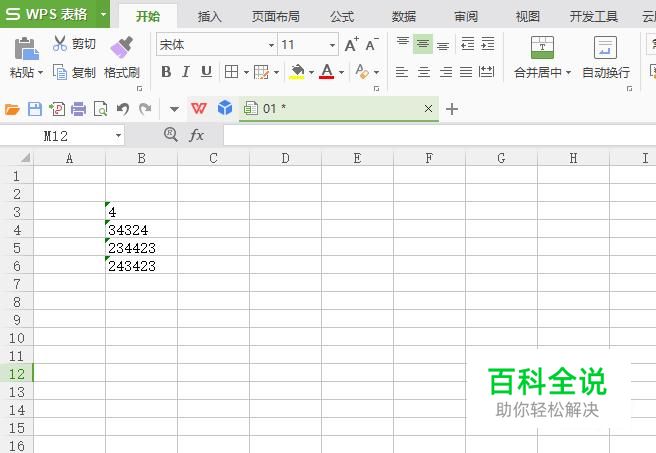Open print preview icon
Viewport: 656px width, 453px height.
pyautogui.click(x=100, y=109)
